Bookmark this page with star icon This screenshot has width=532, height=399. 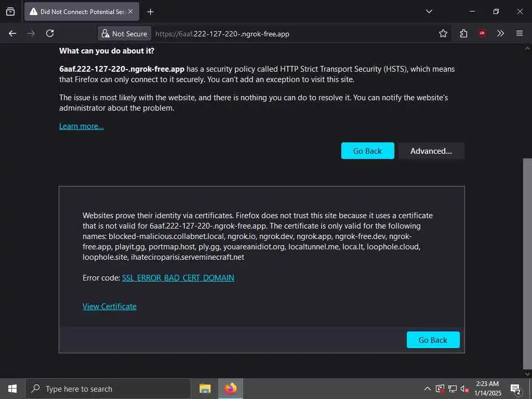[443, 33]
